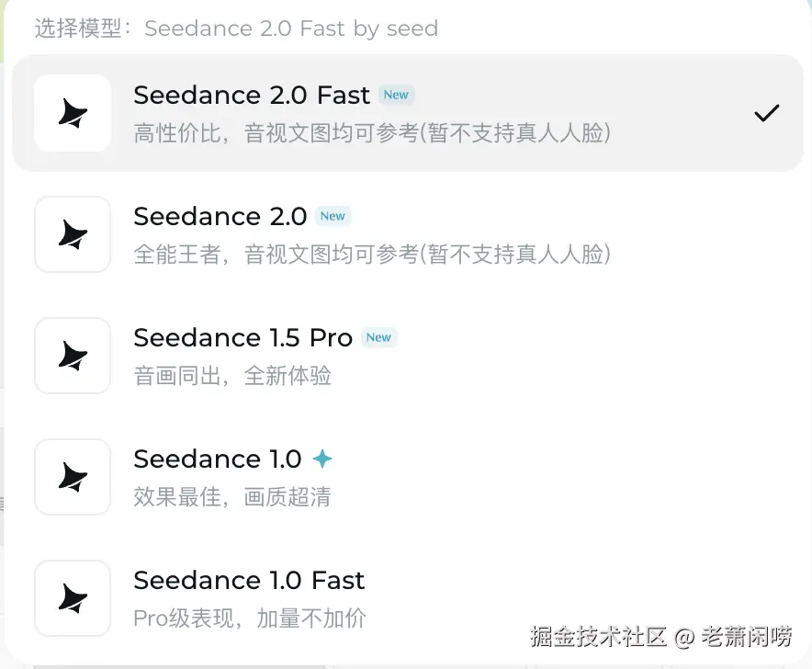The height and width of the screenshot is (669, 812).
Task: Click the Seedance 1.0 Fast description text
Action: click(250, 618)
